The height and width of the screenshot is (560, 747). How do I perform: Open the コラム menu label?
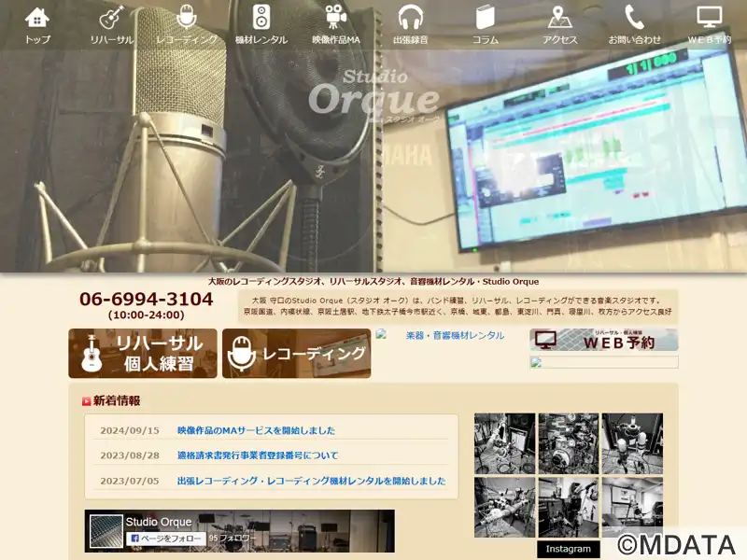tap(486, 39)
